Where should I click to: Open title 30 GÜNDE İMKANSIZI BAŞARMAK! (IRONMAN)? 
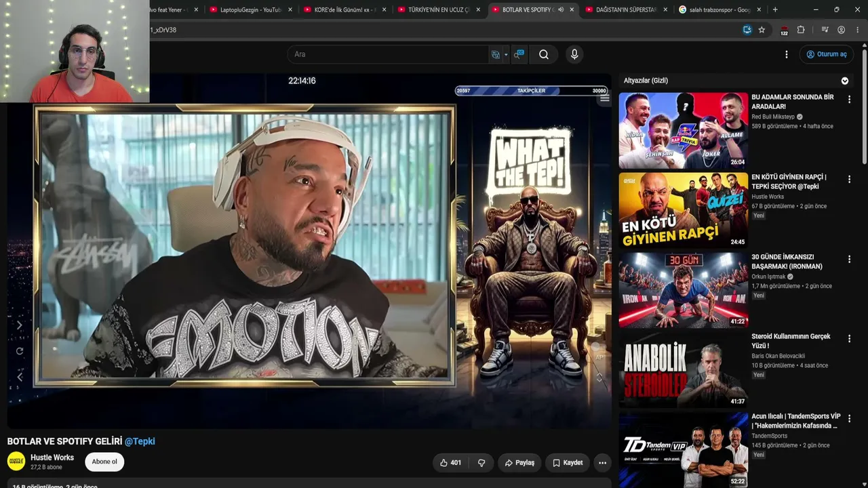pos(787,262)
